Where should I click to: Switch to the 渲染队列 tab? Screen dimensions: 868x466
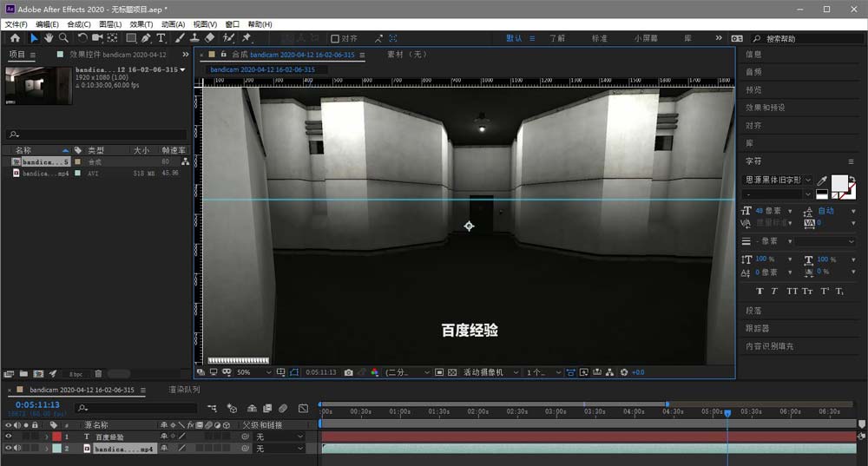pos(184,390)
